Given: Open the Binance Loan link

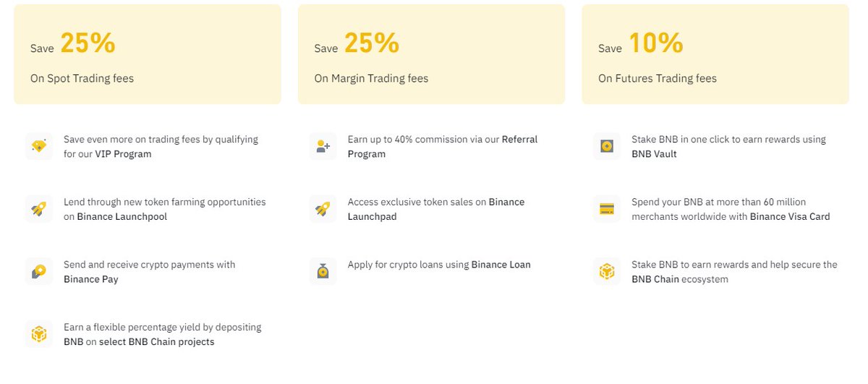Looking at the screenshot, I should pyautogui.click(x=501, y=265).
